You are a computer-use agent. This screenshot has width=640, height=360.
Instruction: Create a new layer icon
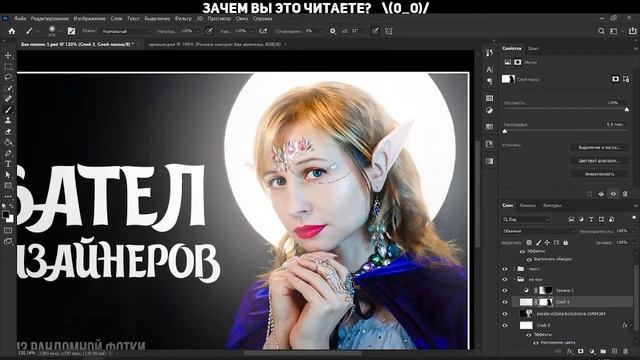click(614, 351)
